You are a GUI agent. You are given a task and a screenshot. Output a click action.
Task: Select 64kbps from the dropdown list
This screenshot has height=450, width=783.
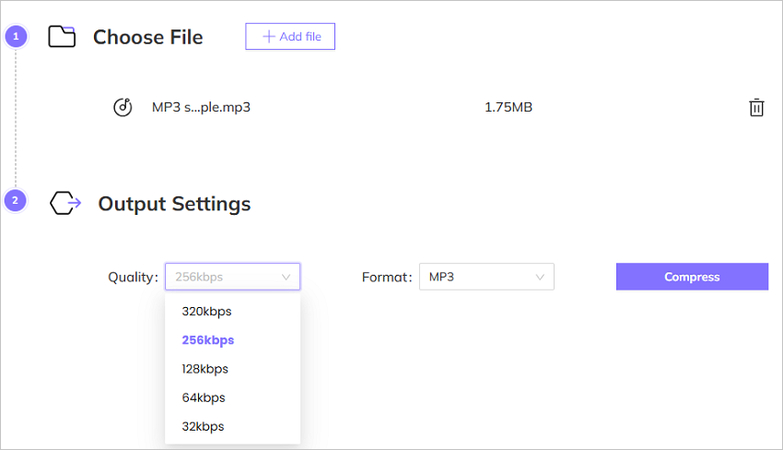tap(233, 398)
